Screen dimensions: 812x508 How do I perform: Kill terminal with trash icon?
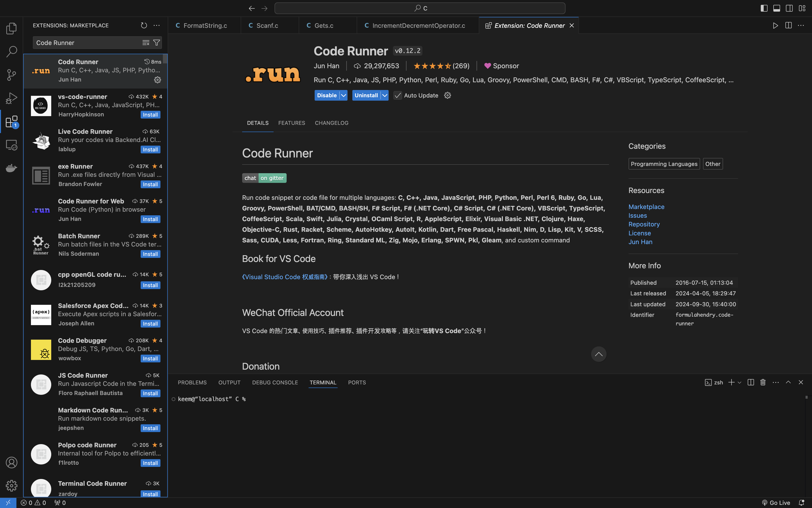(x=763, y=382)
